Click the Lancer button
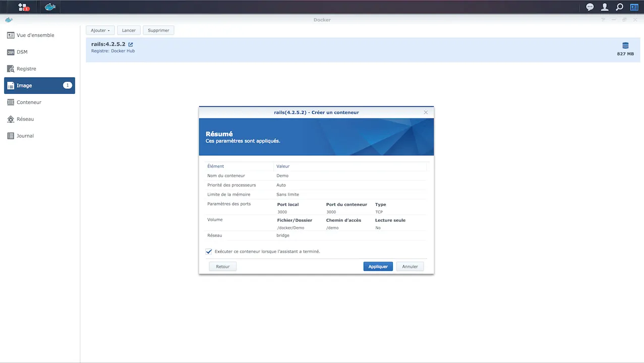 pyautogui.click(x=129, y=30)
